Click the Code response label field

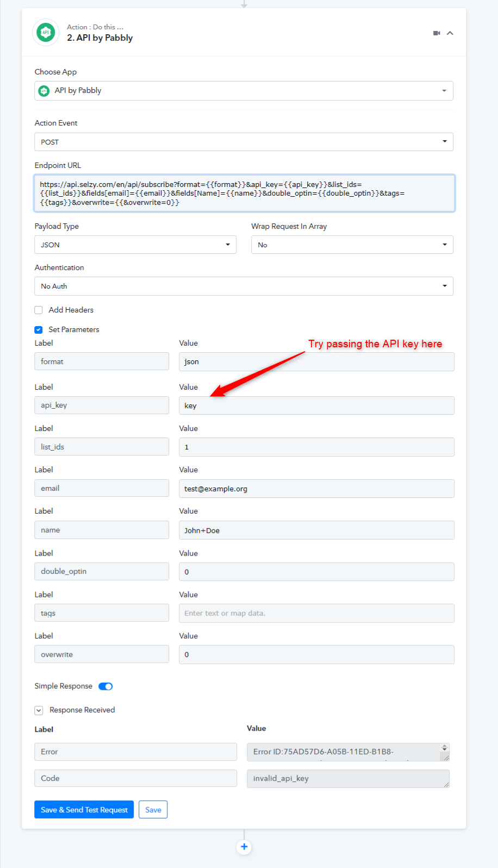pyautogui.click(x=135, y=778)
